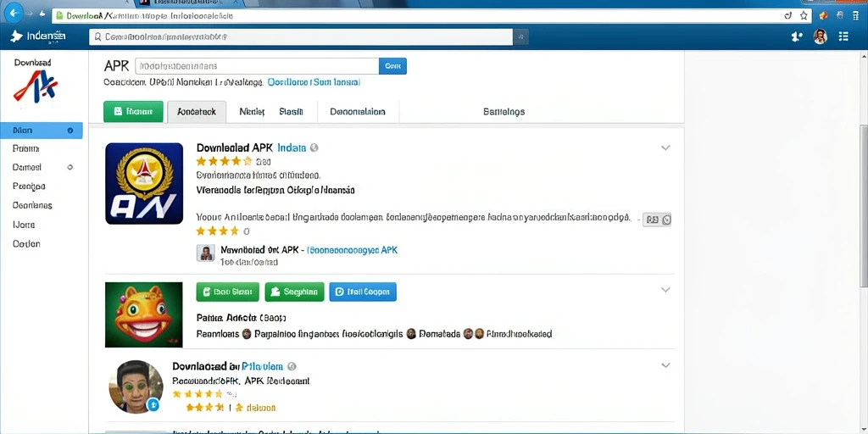
Task: Click the APR search input field
Action: [x=257, y=66]
